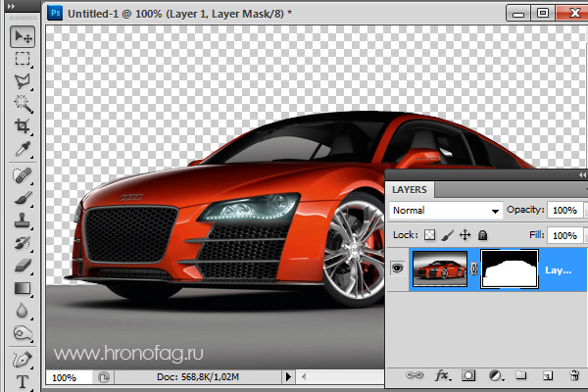Choose the Eraser tool
Screen dimensions: 588x392
pos(23,265)
